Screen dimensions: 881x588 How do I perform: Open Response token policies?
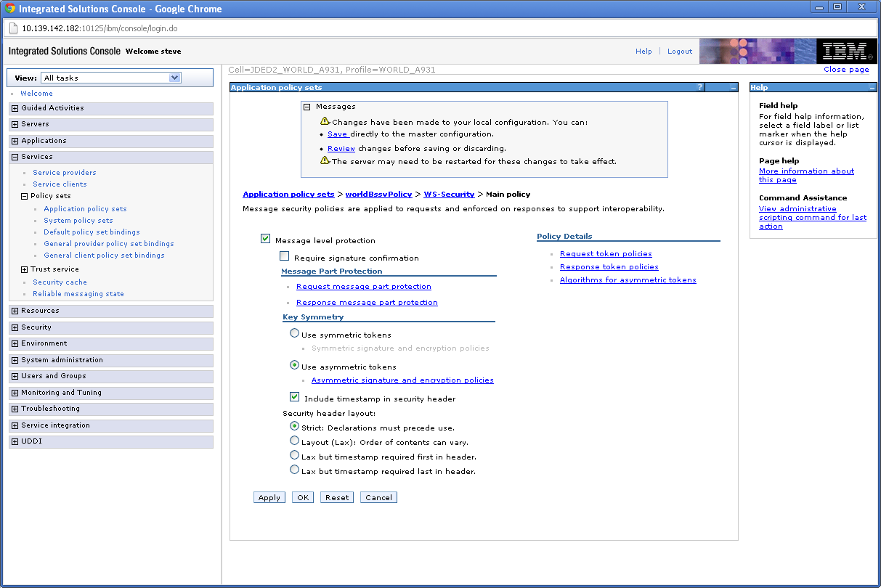pos(609,267)
